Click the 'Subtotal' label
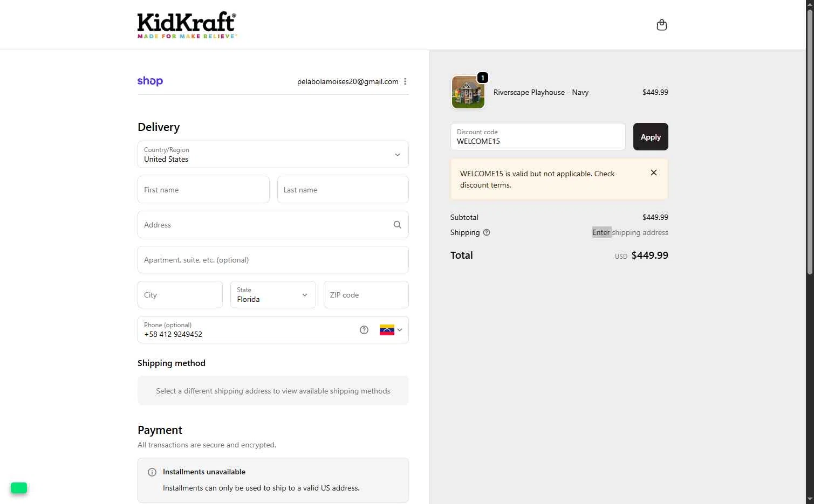The height and width of the screenshot is (504, 814). 464,217
